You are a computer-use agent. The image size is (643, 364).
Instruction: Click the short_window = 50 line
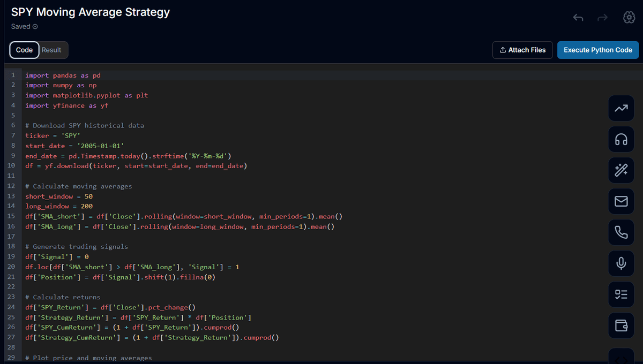[59, 196]
